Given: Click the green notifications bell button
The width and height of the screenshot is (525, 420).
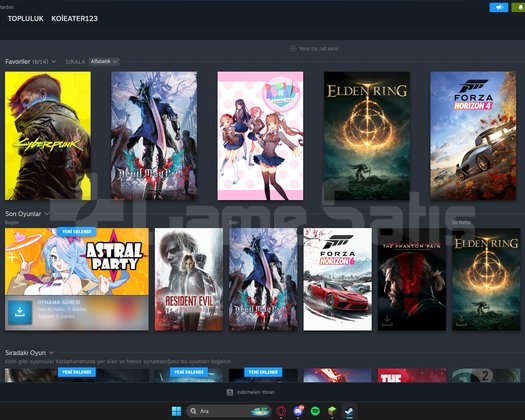Looking at the screenshot, I should 519,7.
